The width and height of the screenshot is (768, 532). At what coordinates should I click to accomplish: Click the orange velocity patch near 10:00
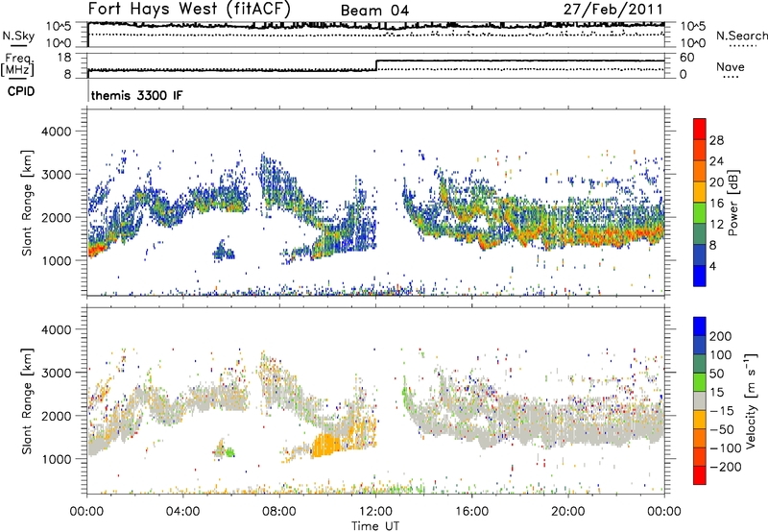pos(325,445)
